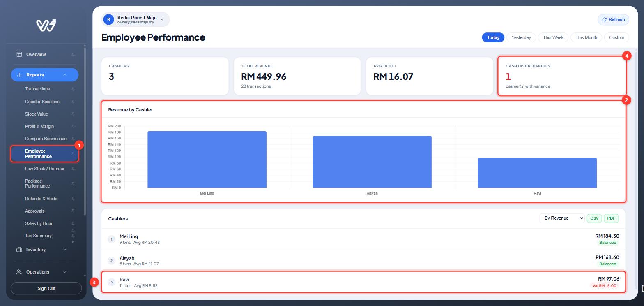
Task: Pin the Profit & Margin report
Action: pyautogui.click(x=73, y=126)
